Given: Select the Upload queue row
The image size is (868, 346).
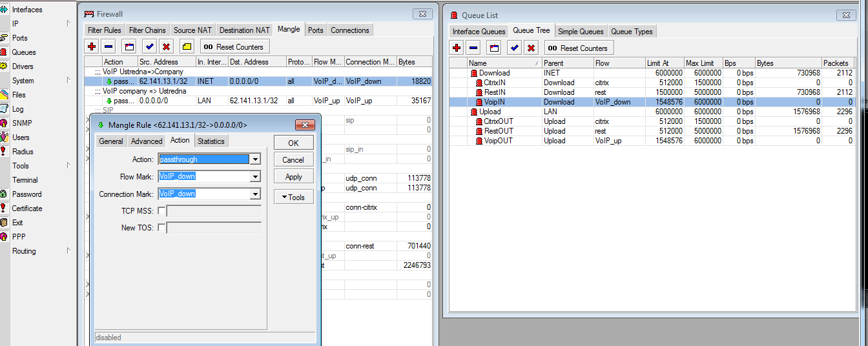Looking at the screenshot, I should (652, 112).
